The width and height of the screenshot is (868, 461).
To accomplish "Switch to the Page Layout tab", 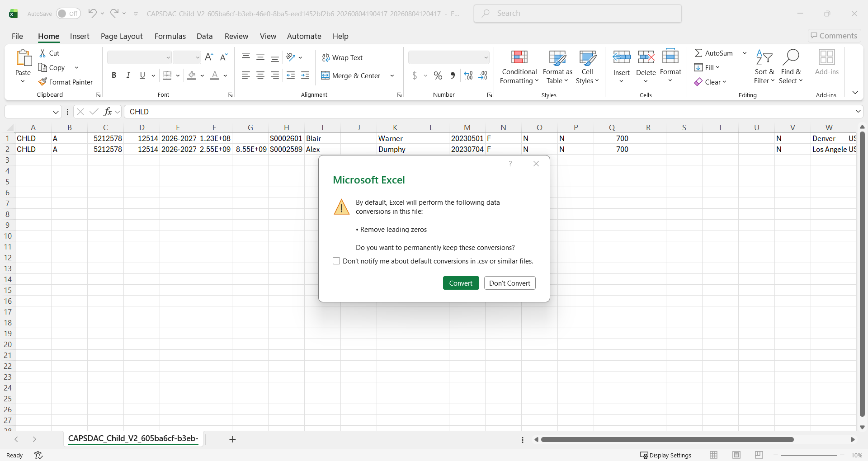I will click(x=122, y=36).
